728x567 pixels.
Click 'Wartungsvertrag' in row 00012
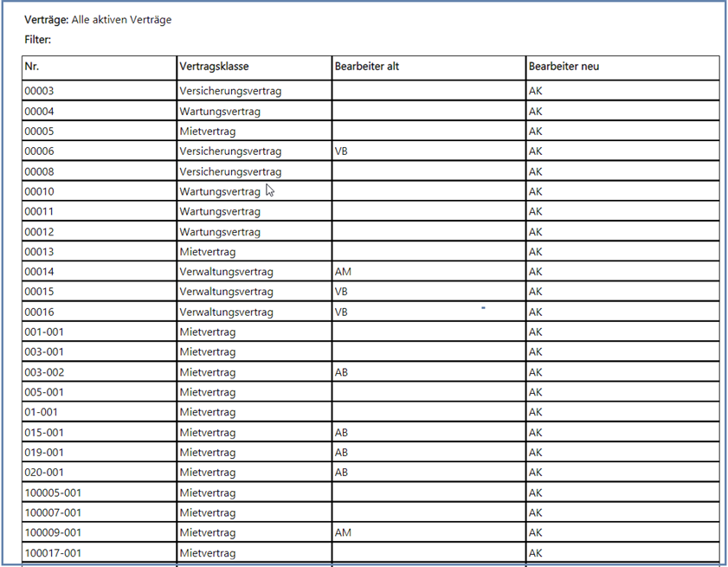[x=220, y=232]
